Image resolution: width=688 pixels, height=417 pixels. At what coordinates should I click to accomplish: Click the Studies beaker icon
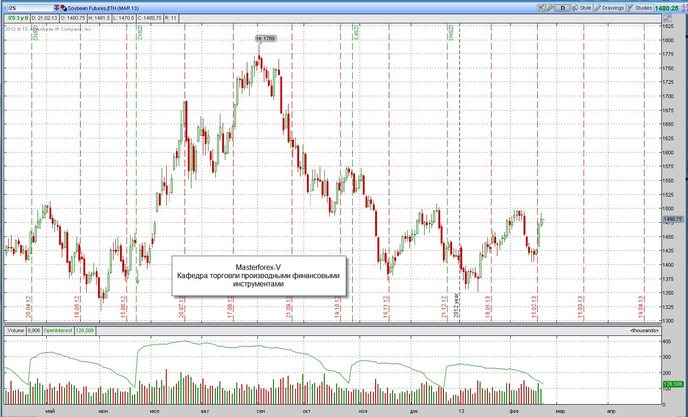[630, 8]
